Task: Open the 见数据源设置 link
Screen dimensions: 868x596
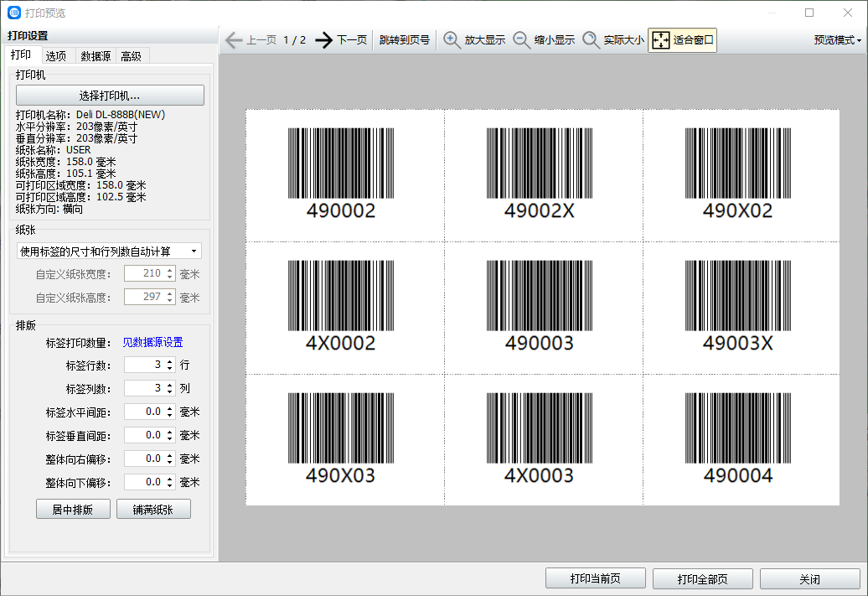Action: [152, 342]
